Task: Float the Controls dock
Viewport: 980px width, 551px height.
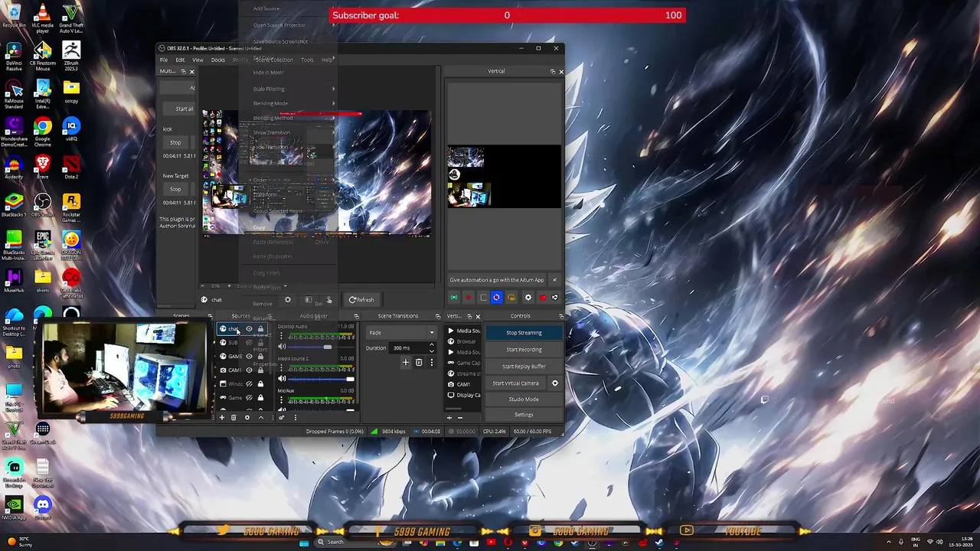Action: click(x=560, y=316)
